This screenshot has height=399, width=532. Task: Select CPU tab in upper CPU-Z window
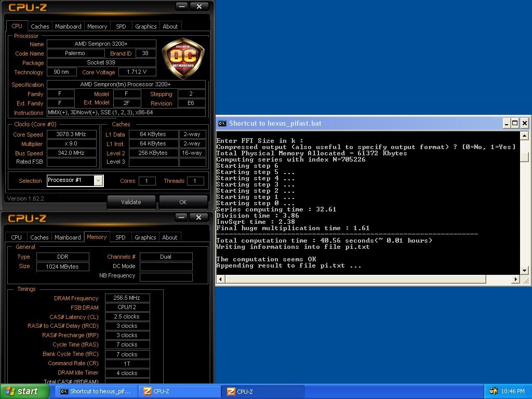point(17,26)
